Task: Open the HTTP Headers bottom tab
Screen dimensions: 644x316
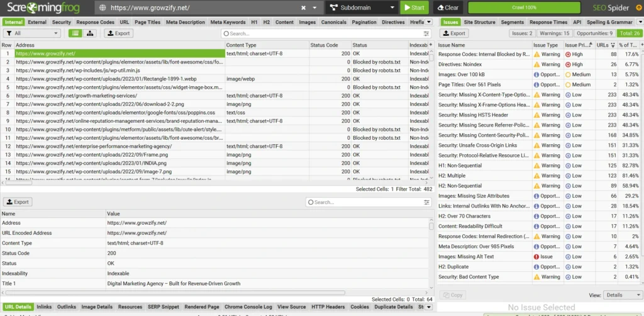Action: point(328,307)
